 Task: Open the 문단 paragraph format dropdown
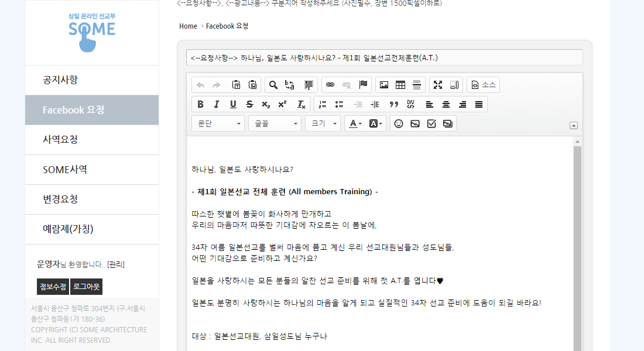tap(218, 123)
